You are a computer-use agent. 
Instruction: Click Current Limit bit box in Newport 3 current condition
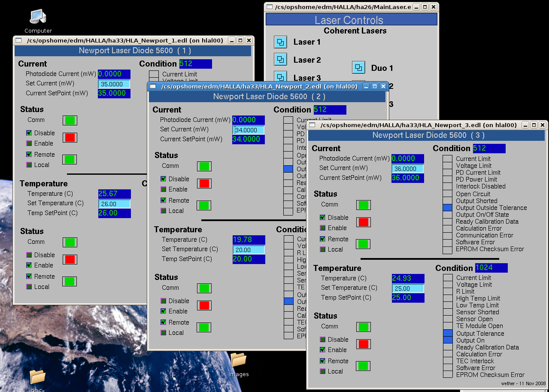(448, 159)
